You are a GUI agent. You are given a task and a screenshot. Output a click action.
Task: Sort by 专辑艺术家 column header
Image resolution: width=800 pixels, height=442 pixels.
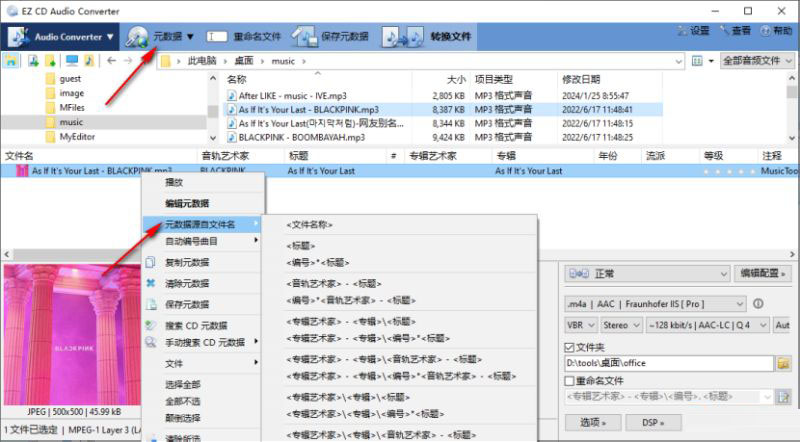pyautogui.click(x=432, y=156)
